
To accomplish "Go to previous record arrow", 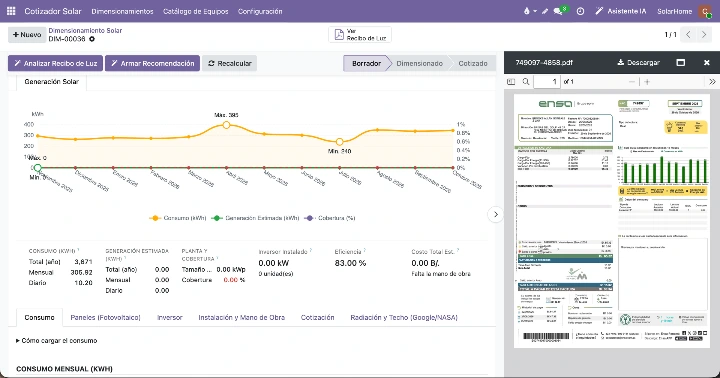I will click(x=688, y=34).
